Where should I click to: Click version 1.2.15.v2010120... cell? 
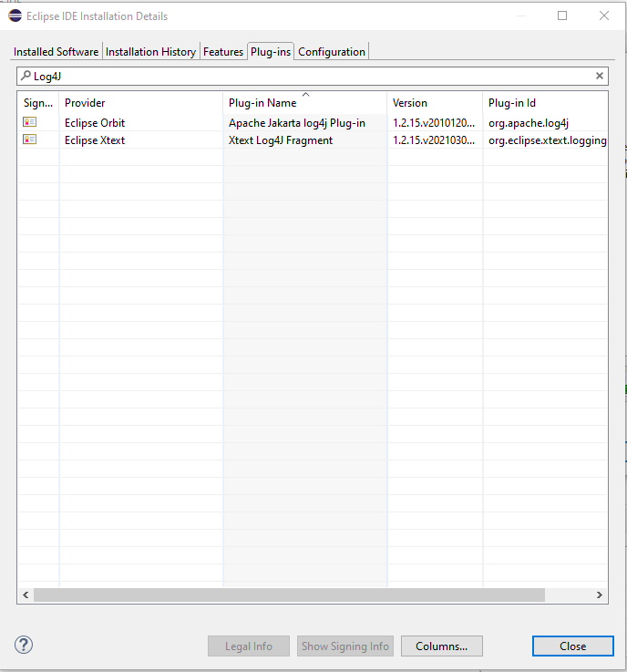[434, 123]
